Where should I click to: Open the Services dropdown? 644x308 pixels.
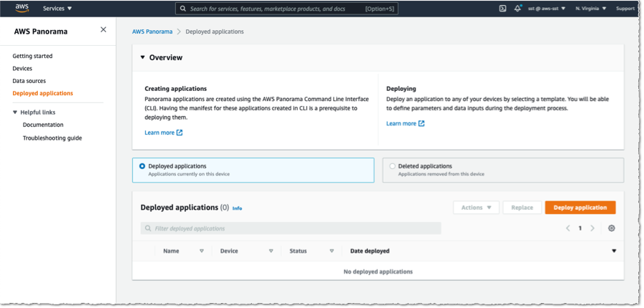pyautogui.click(x=57, y=8)
